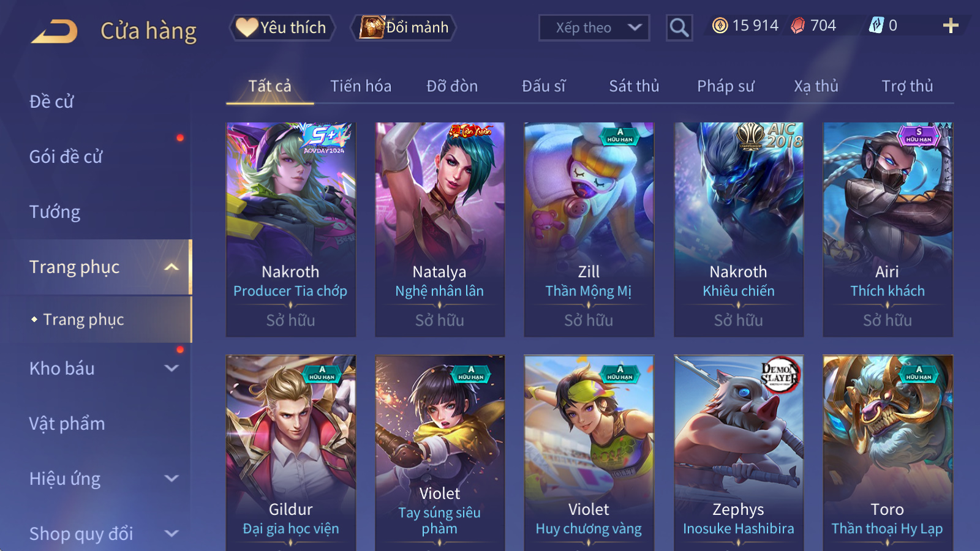Tap the red gem currency icon
The image size is (980, 551).
coord(797,26)
